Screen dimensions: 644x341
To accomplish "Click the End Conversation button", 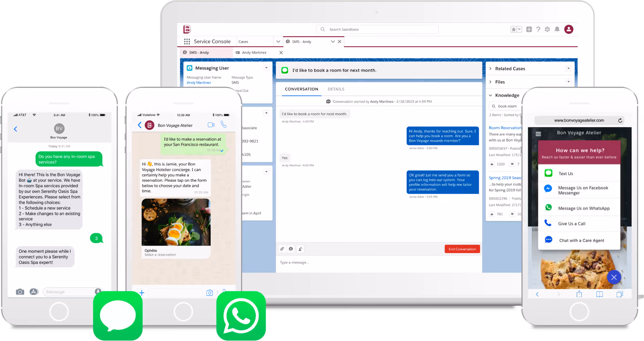I will tap(462, 249).
